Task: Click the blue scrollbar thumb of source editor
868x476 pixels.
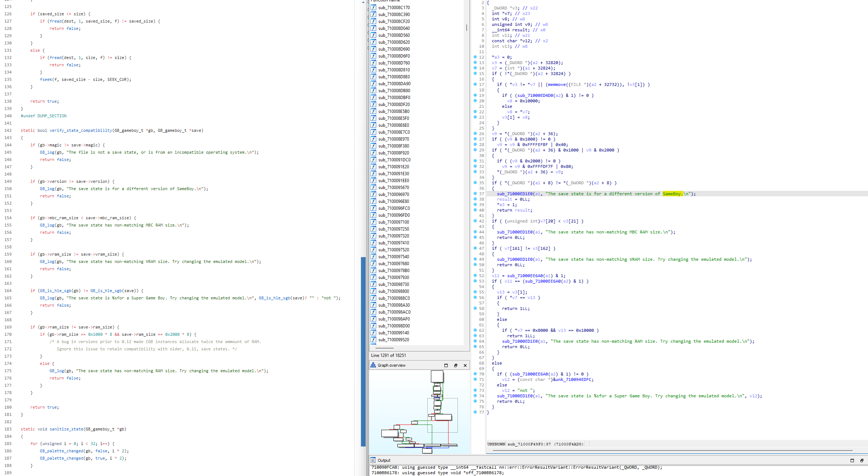Action: click(363, 351)
